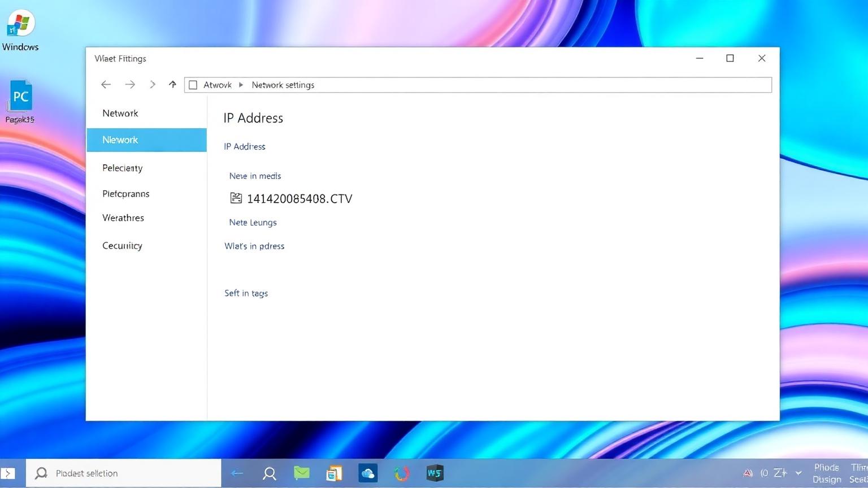The image size is (868, 488).
Task: Open the Nete Leungs link
Action: 253,223
